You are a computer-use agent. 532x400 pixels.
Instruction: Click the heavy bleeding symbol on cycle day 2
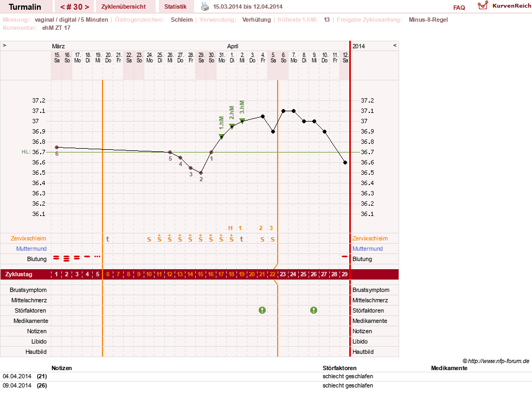67,258
